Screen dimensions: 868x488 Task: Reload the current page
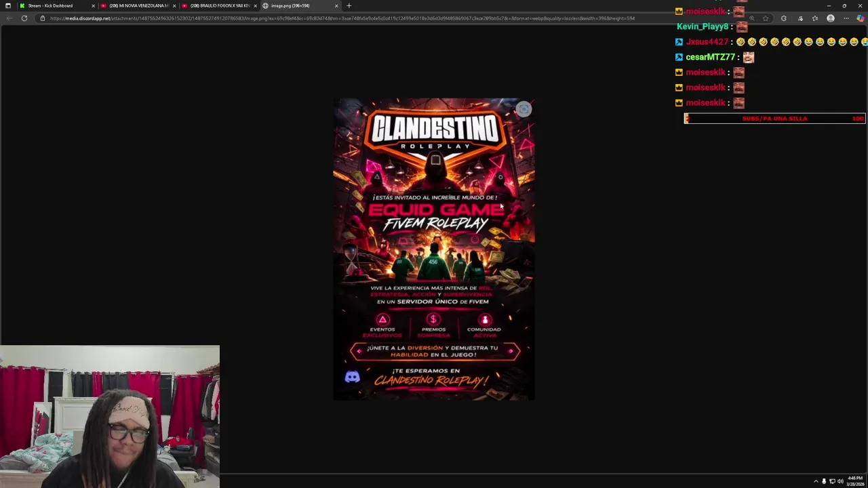click(x=24, y=18)
